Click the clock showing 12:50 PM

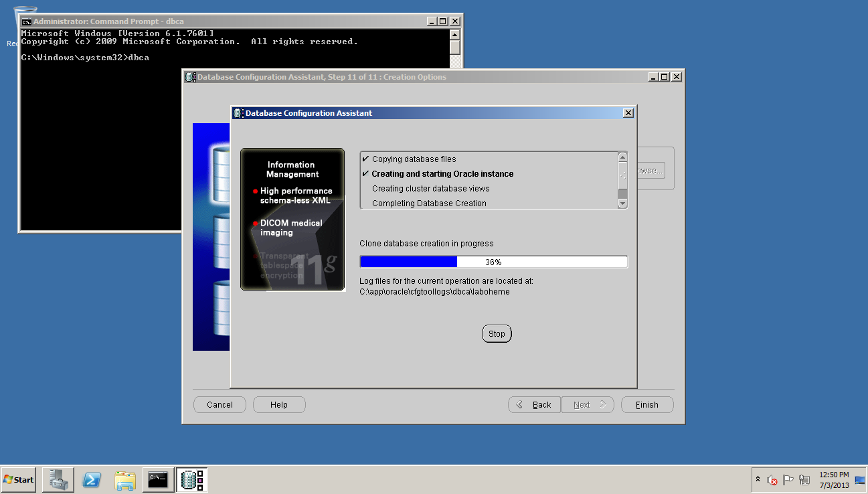[833, 479]
